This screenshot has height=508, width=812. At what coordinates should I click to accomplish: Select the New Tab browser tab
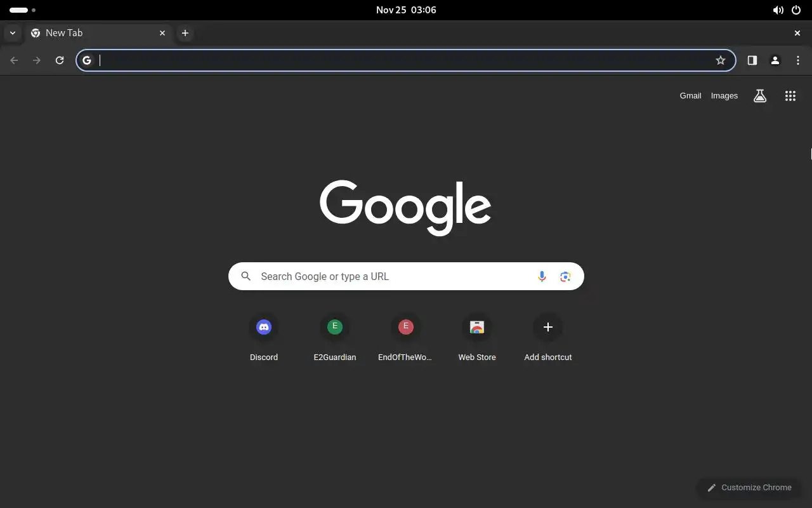(99, 33)
